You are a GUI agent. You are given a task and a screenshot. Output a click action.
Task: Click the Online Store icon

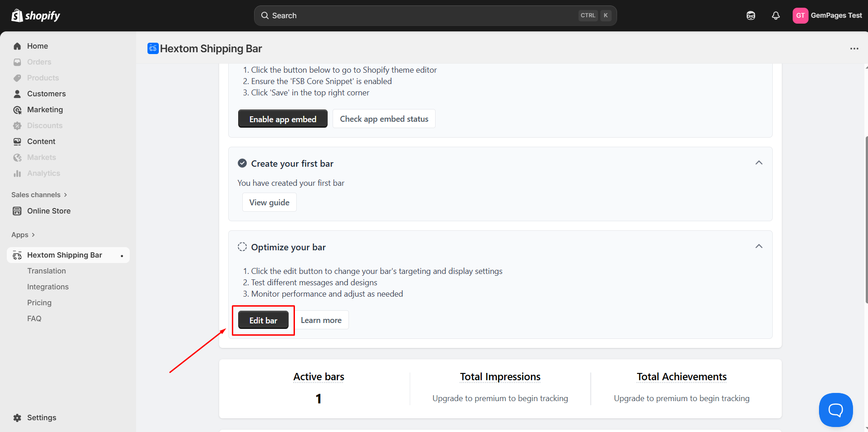pos(17,211)
